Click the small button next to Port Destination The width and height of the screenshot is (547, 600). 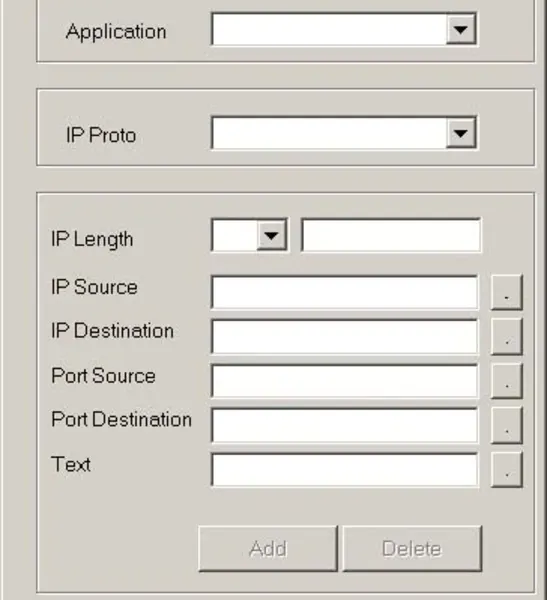(506, 426)
